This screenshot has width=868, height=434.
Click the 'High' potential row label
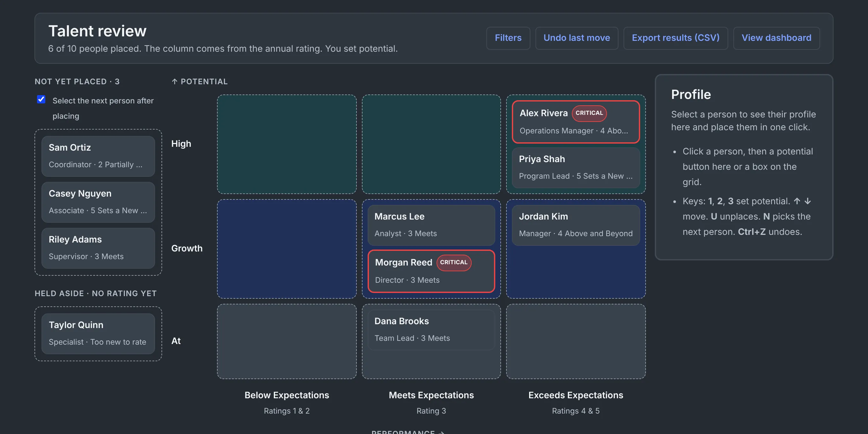point(181,144)
